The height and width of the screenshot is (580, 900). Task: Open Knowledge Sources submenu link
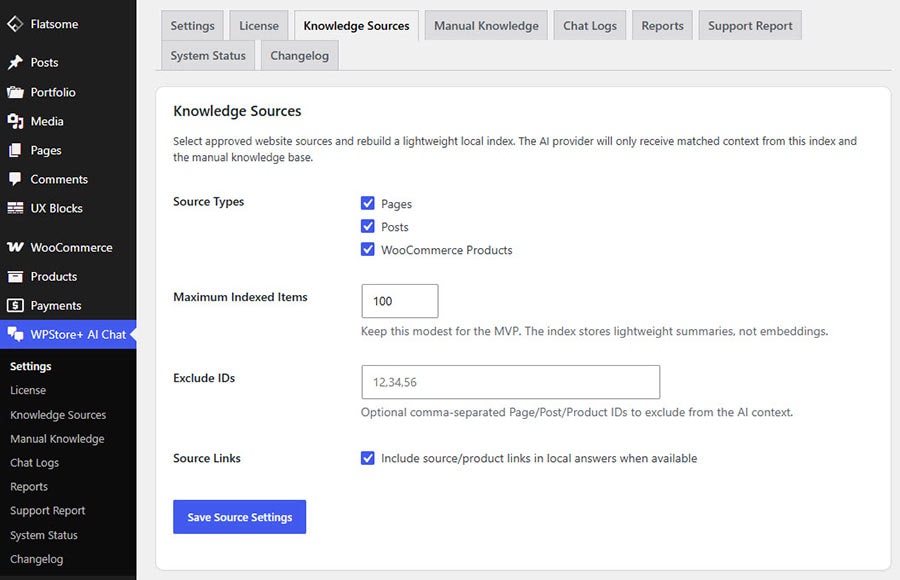[x=58, y=415]
